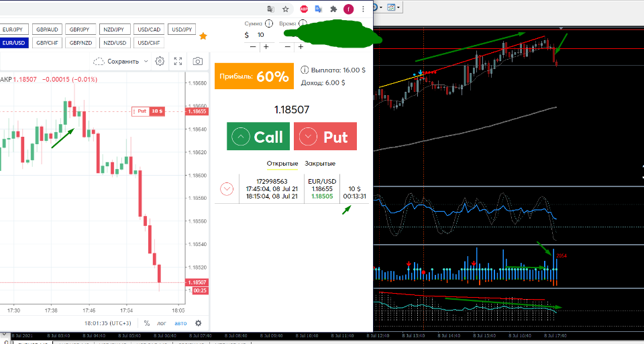Open the AdBlock Plus extension
The width and height of the screenshot is (644, 344).
click(304, 9)
